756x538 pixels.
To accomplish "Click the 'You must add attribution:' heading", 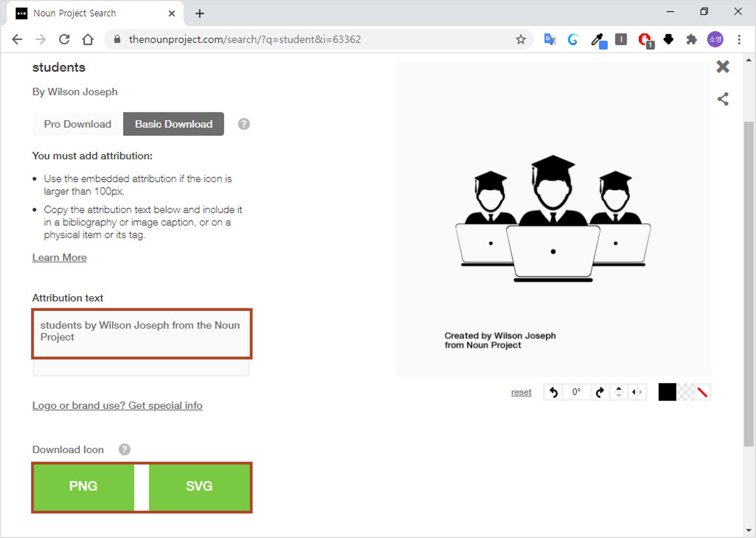I will [92, 156].
